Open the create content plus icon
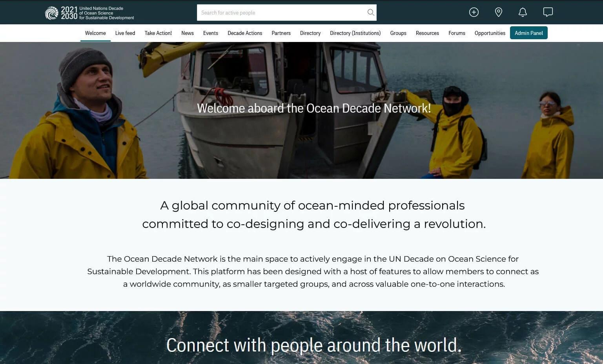 tap(474, 12)
